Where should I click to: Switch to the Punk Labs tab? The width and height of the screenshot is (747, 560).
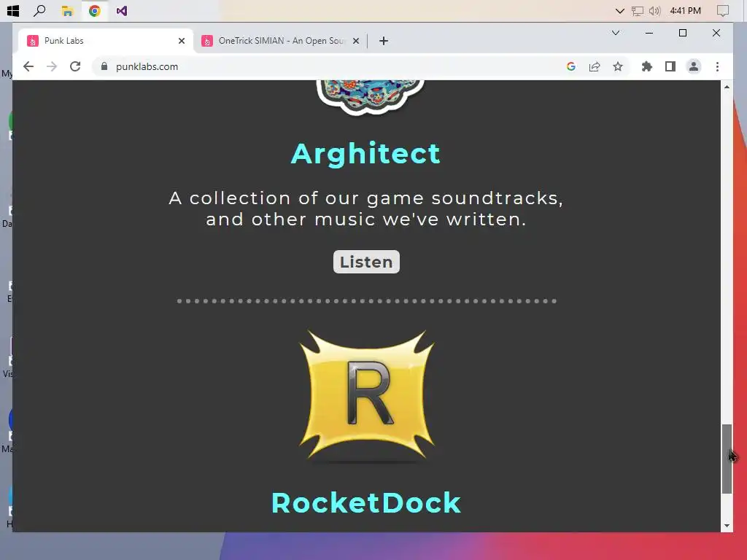105,41
